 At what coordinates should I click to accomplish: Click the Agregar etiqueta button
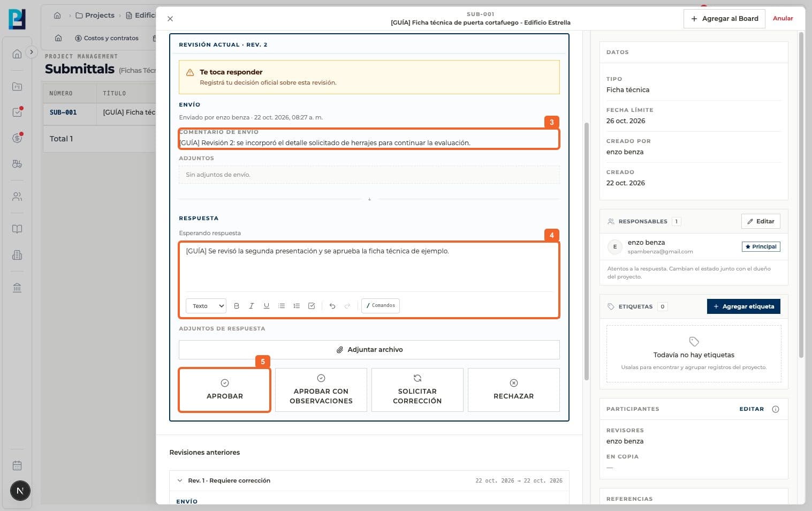tap(743, 306)
